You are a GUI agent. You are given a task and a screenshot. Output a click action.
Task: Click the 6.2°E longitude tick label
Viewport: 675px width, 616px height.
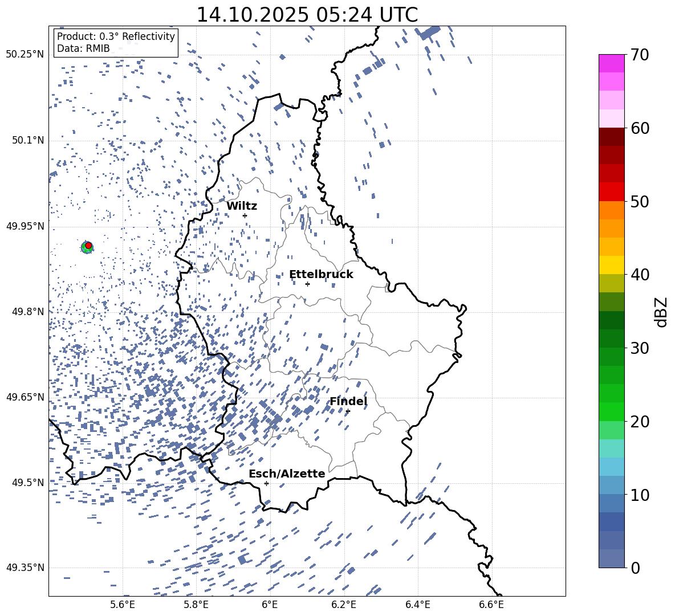click(x=344, y=605)
